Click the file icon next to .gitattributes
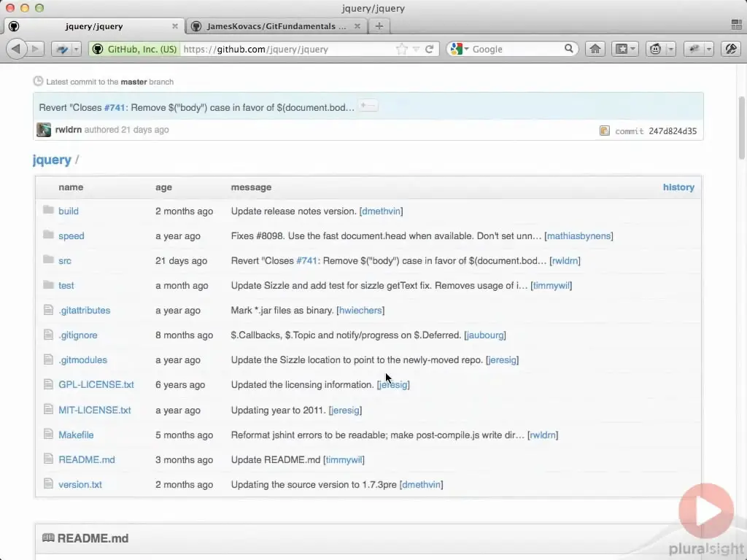The width and height of the screenshot is (747, 560). click(x=48, y=310)
